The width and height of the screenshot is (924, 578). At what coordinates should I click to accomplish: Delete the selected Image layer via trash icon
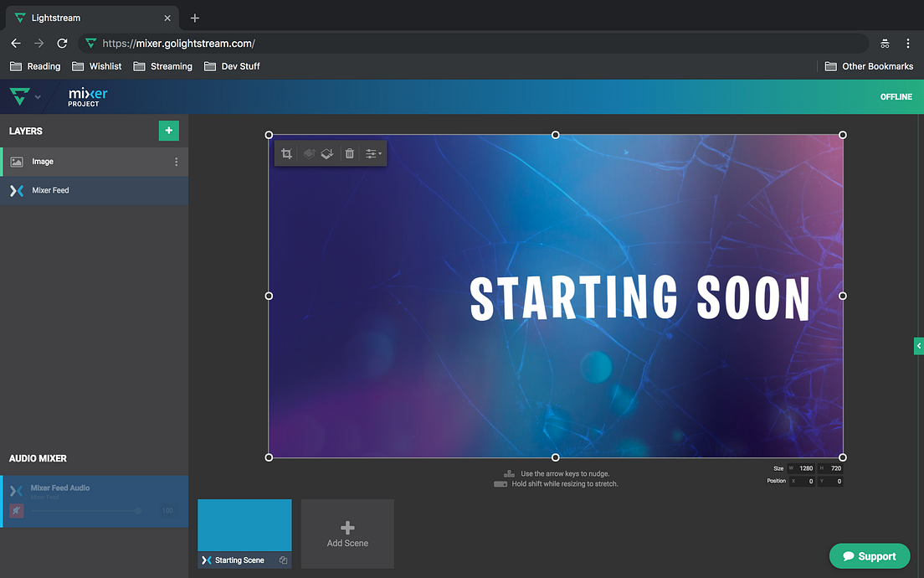(349, 153)
